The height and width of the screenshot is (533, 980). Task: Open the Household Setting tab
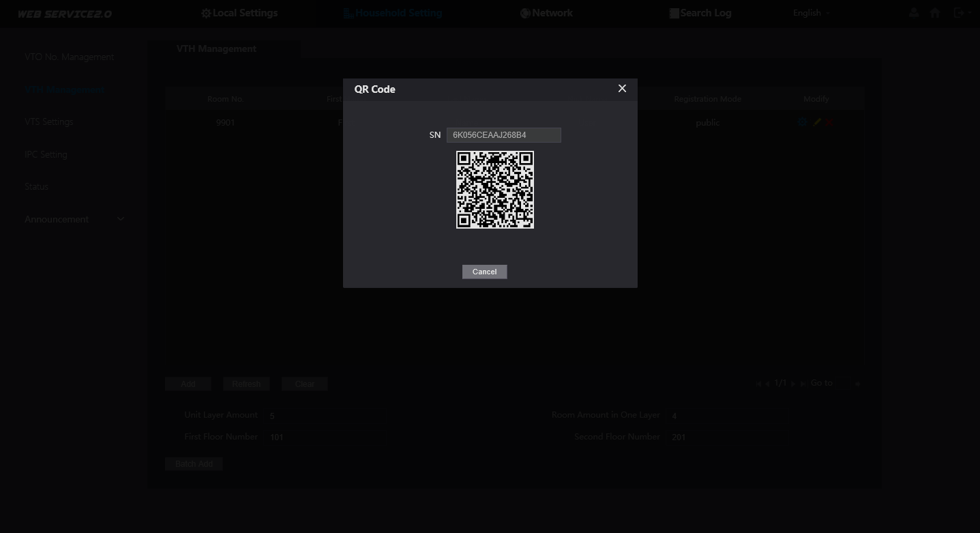click(392, 13)
